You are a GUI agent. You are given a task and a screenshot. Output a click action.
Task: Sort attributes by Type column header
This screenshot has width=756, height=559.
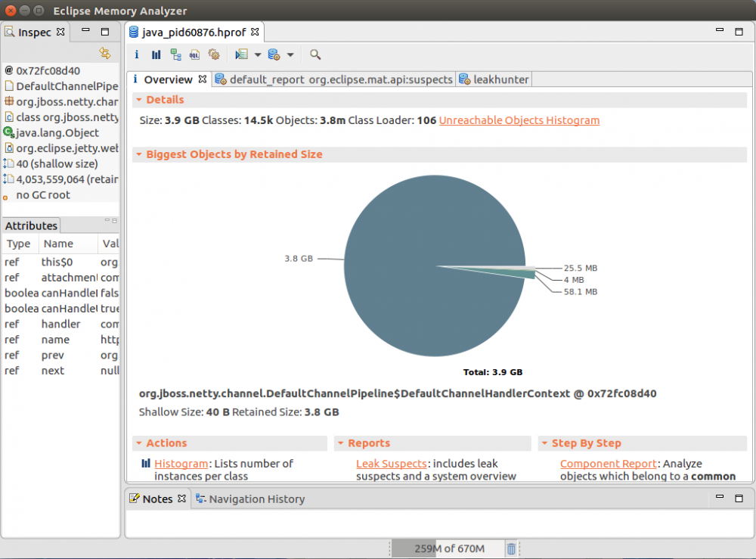point(20,244)
